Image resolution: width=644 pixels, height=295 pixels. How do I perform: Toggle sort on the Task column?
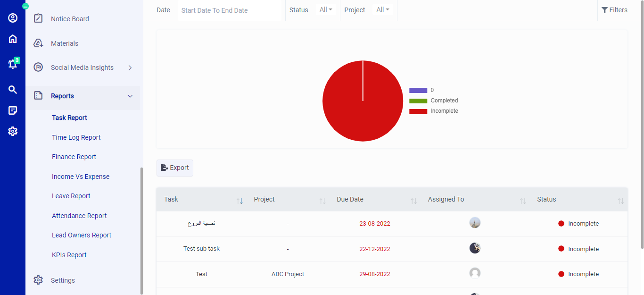coord(240,200)
